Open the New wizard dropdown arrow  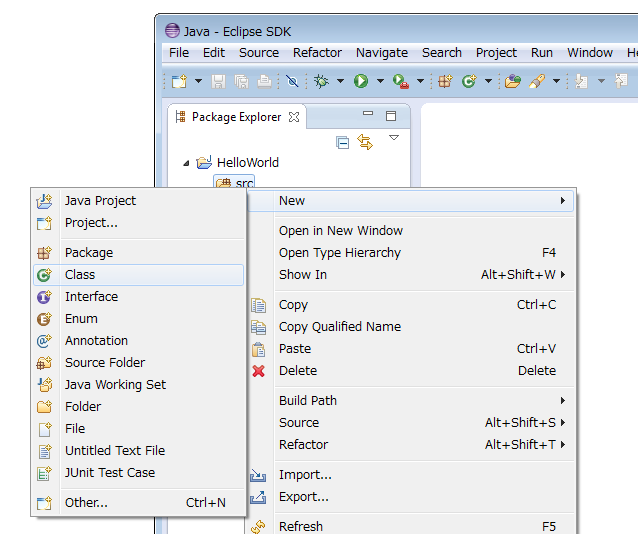pyautogui.click(x=198, y=81)
